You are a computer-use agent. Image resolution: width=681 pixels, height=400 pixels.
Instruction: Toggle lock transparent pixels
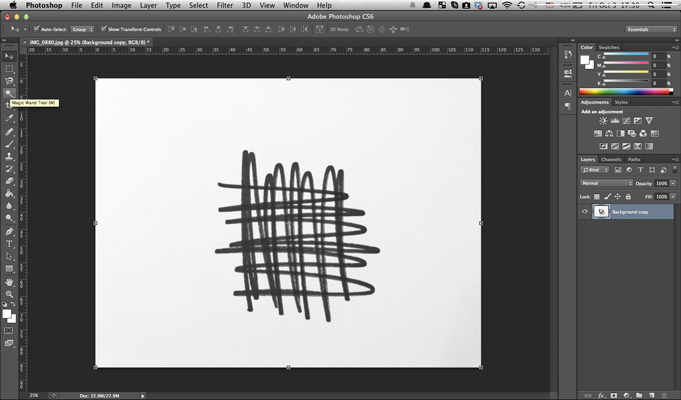[x=597, y=197]
